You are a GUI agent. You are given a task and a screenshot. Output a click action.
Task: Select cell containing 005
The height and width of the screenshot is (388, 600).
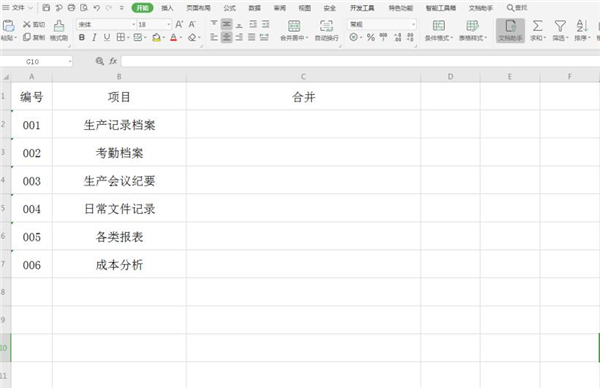32,237
